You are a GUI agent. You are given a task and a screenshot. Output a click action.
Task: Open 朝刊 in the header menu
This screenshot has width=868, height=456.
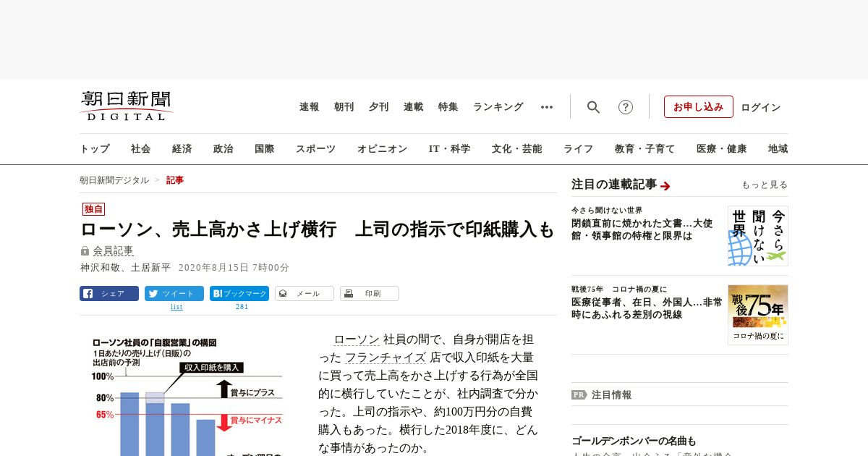coord(344,107)
